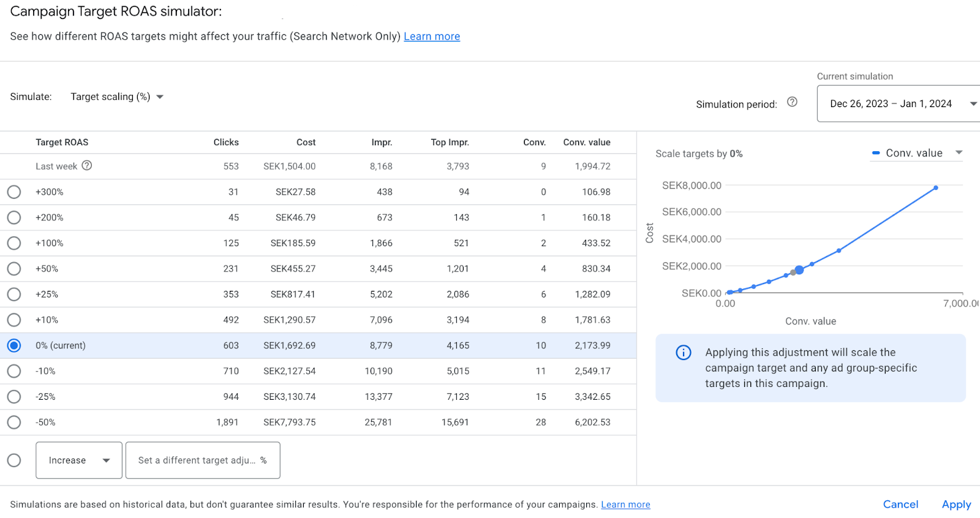The height and width of the screenshot is (518, 980).
Task: Click conv. value 1,282.09
Action: [592, 295]
